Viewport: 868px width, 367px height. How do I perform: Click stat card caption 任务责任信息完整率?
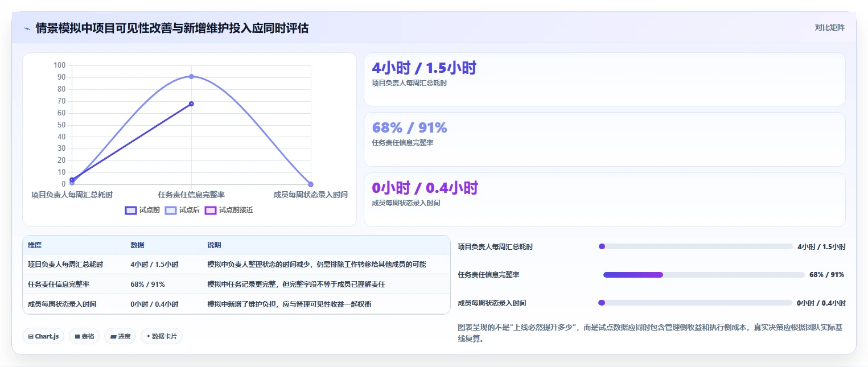(402, 143)
